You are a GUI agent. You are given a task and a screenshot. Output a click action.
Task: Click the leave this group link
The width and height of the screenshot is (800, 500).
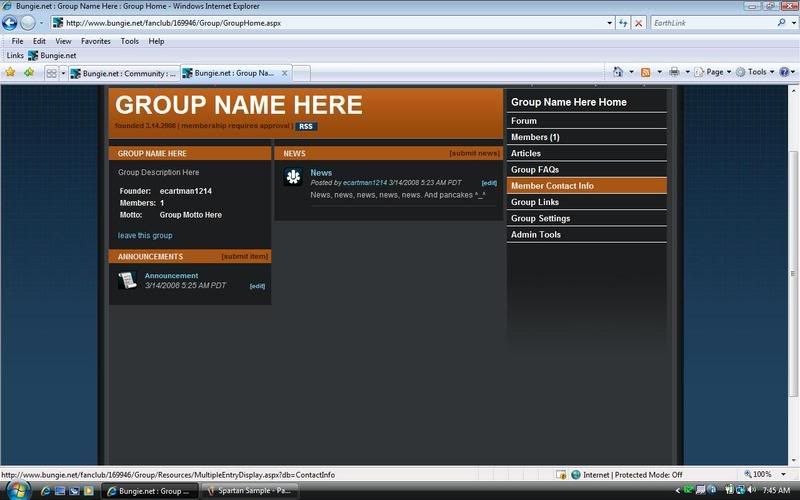pyautogui.click(x=145, y=236)
